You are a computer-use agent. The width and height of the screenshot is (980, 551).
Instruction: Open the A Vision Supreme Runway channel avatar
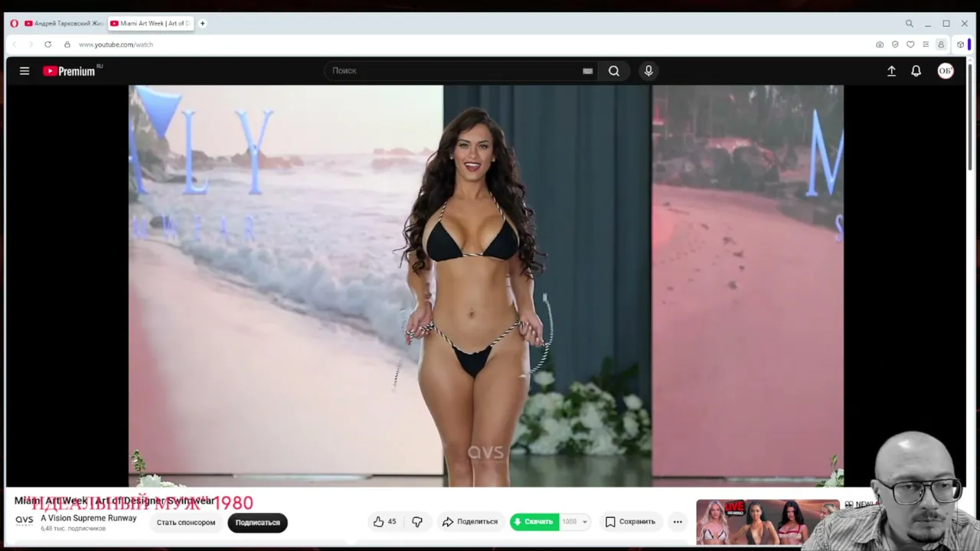coord(24,521)
